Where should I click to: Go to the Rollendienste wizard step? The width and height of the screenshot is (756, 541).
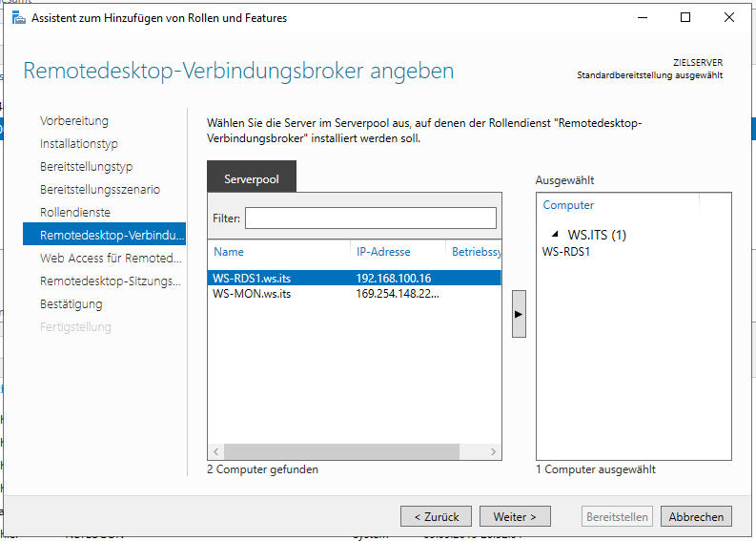(x=75, y=213)
